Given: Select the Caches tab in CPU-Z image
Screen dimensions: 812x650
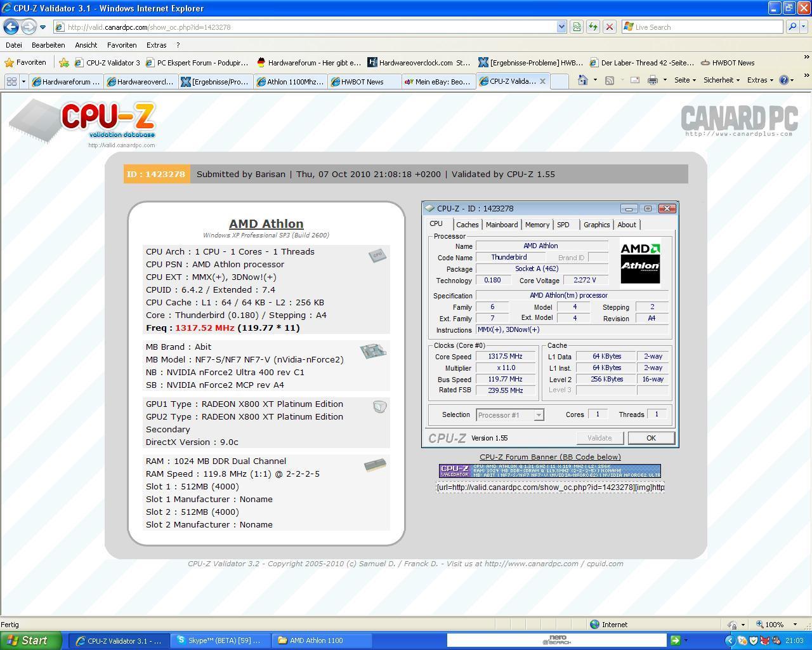Looking at the screenshot, I should [x=467, y=225].
